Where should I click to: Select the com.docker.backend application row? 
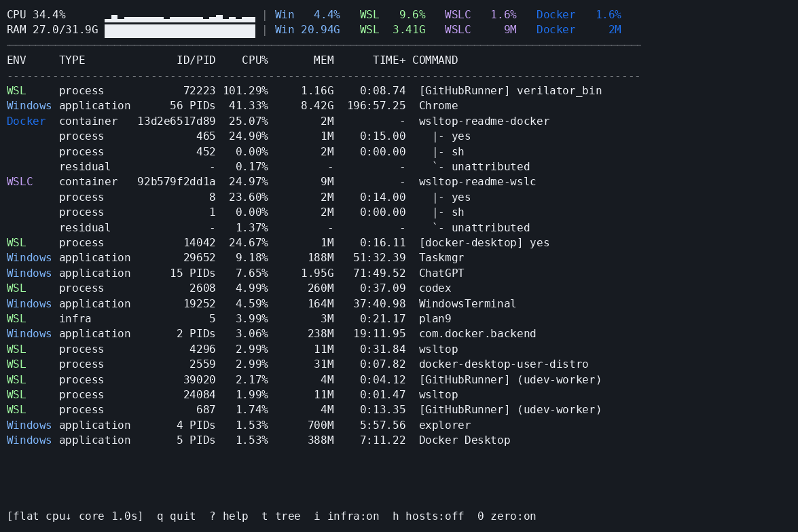coord(271,334)
